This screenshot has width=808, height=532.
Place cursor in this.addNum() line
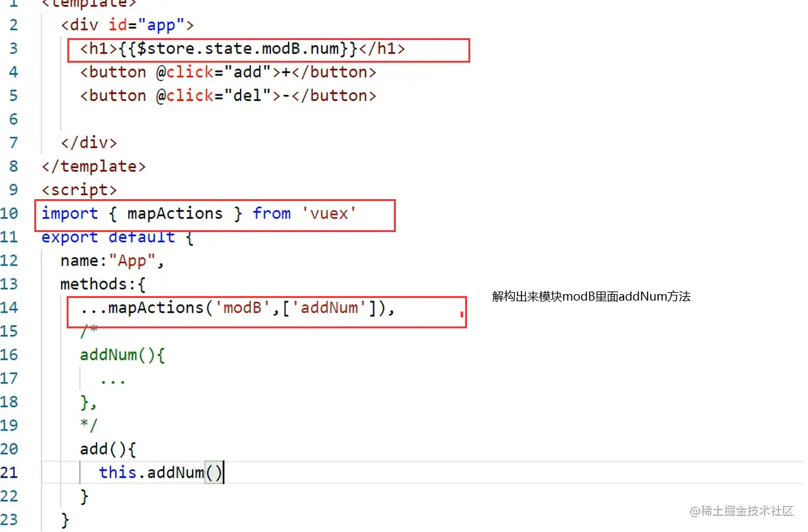161,473
